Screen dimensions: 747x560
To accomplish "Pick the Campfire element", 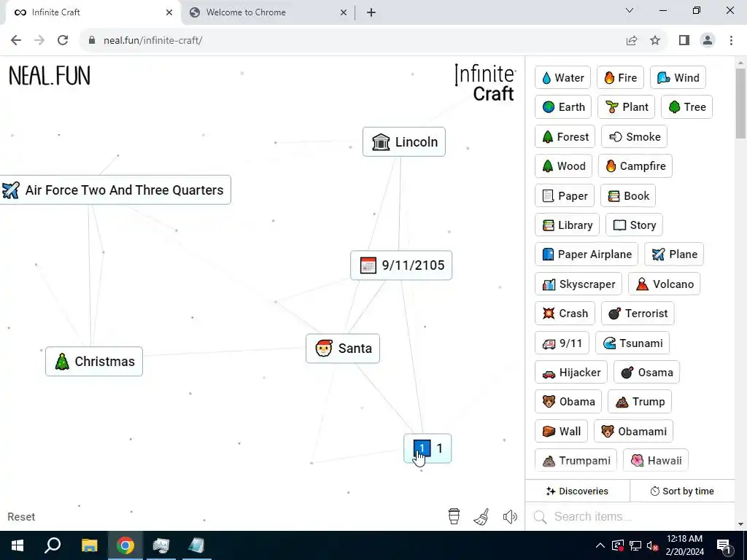I will click(x=635, y=166).
